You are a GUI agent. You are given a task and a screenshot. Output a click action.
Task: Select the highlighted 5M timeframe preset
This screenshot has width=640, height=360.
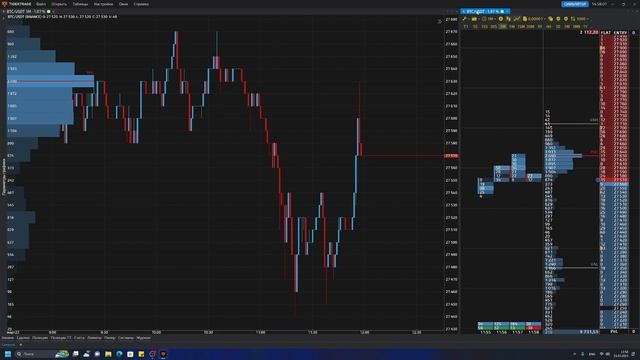point(502,27)
